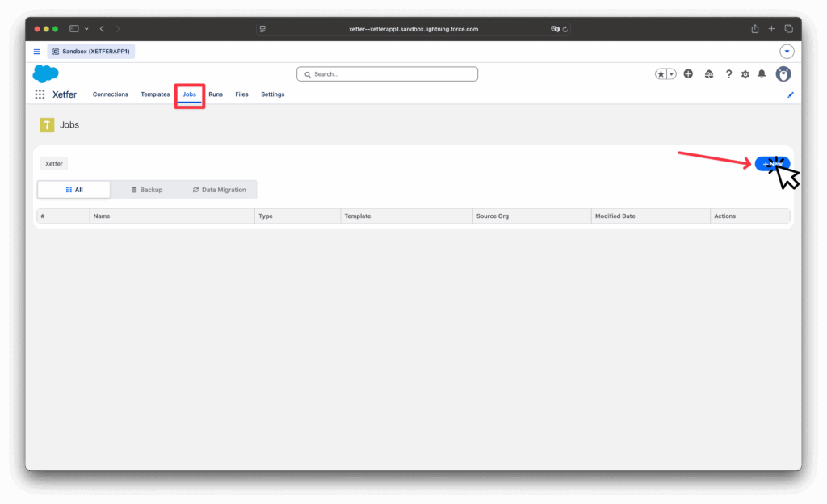
Task: Expand the Safari sidebar dropdown chevron
Action: coord(86,29)
